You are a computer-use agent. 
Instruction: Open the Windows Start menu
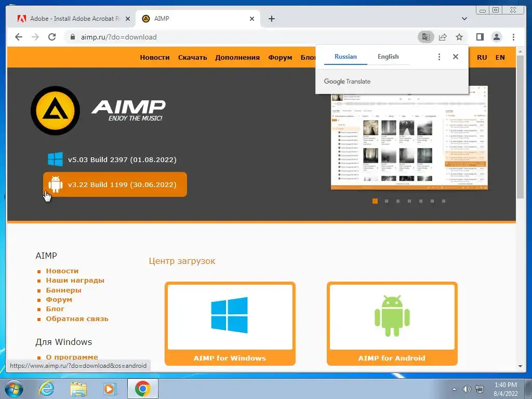coord(14,389)
